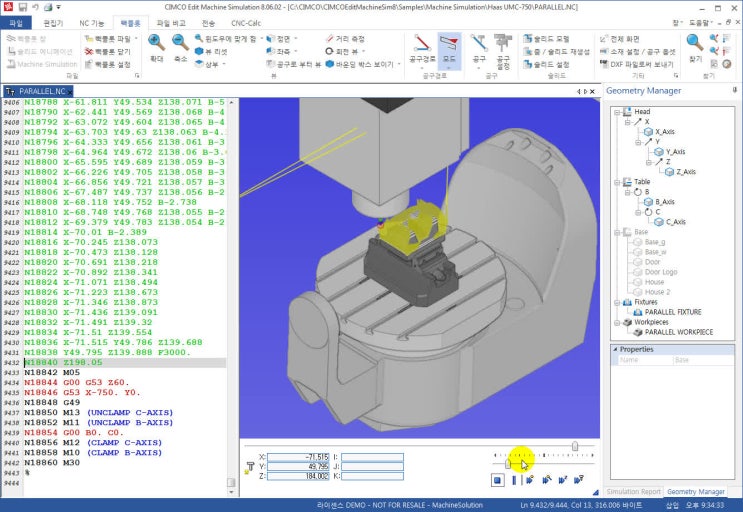The width and height of the screenshot is (743, 512).
Task: Open the Simulation Report tab
Action: 633,492
